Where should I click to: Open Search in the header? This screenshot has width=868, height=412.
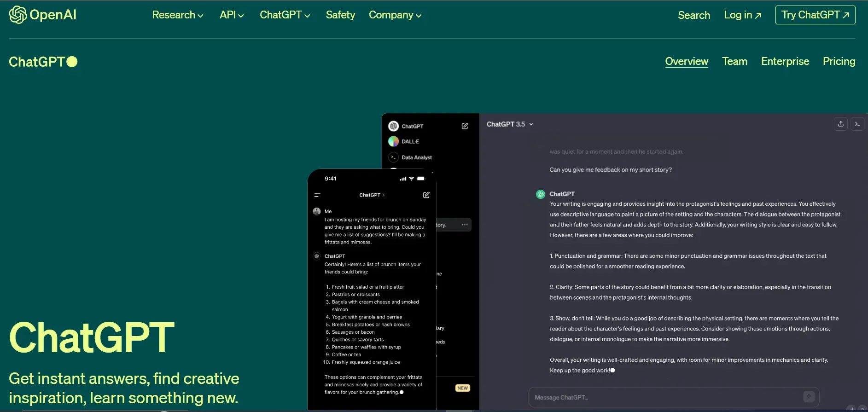pyautogui.click(x=694, y=15)
